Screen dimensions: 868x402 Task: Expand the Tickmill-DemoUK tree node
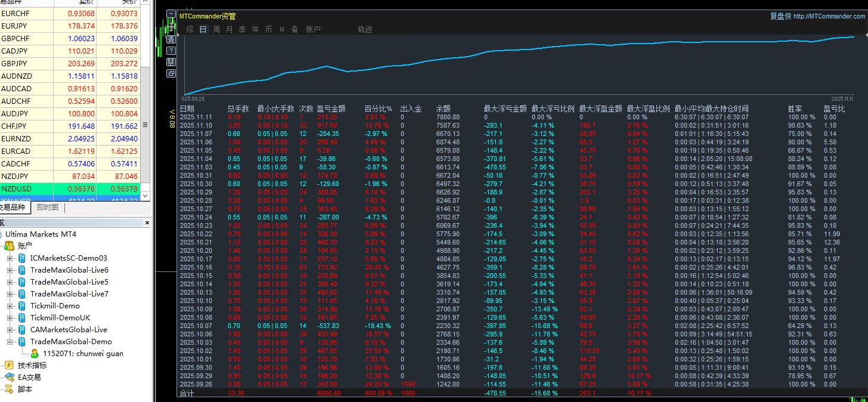(x=10, y=318)
